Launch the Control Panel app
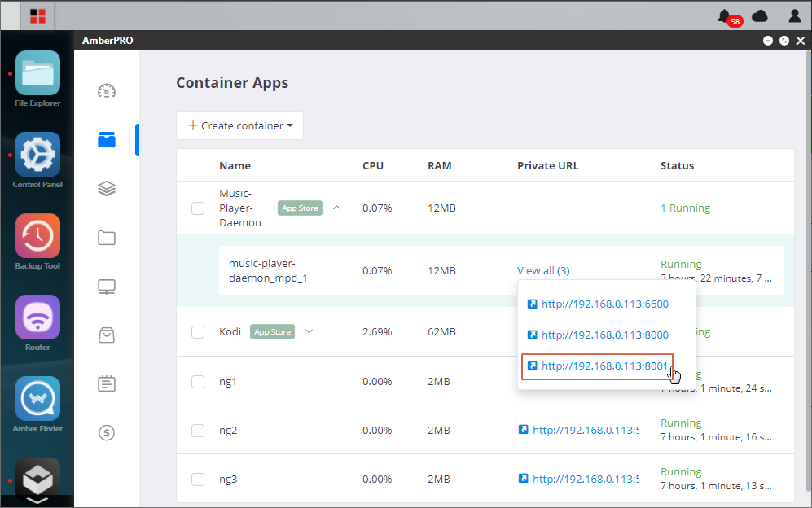The image size is (812, 508). [x=37, y=155]
